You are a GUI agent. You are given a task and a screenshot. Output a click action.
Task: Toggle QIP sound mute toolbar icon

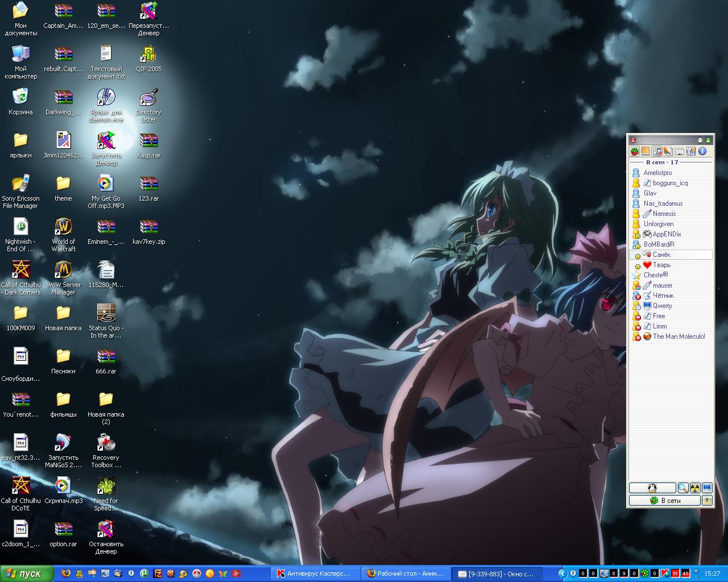click(657, 151)
